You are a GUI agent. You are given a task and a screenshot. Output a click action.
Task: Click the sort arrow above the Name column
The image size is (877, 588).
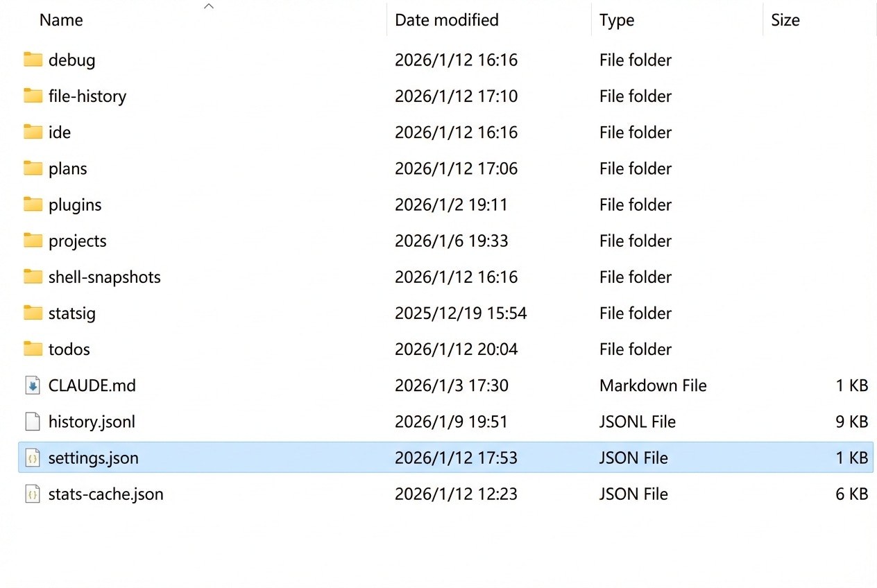pos(209,6)
